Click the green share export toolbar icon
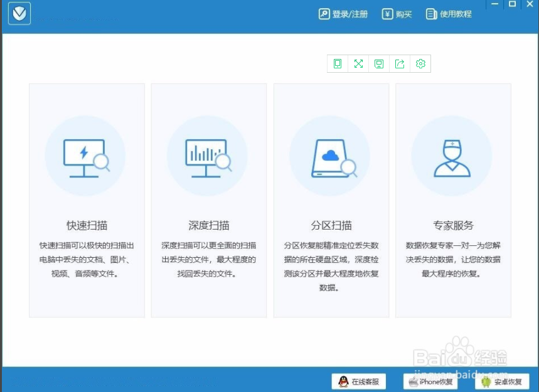 click(400, 63)
